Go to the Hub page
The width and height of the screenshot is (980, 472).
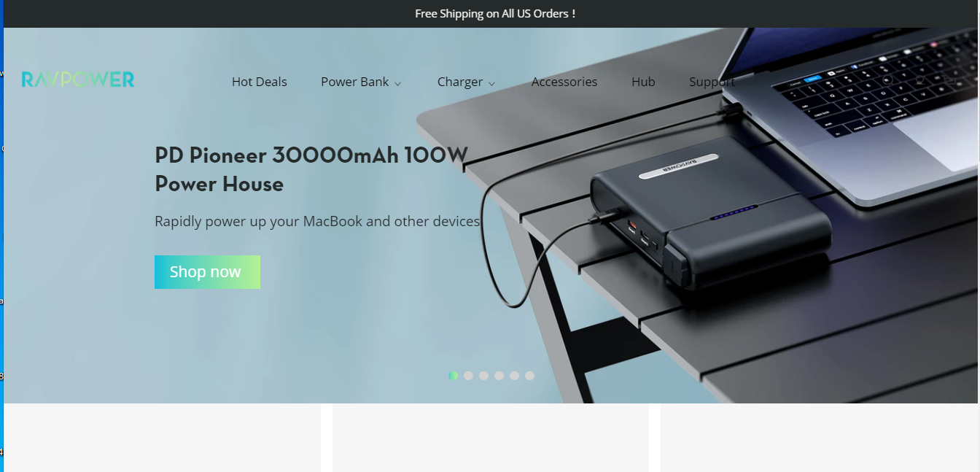(643, 82)
